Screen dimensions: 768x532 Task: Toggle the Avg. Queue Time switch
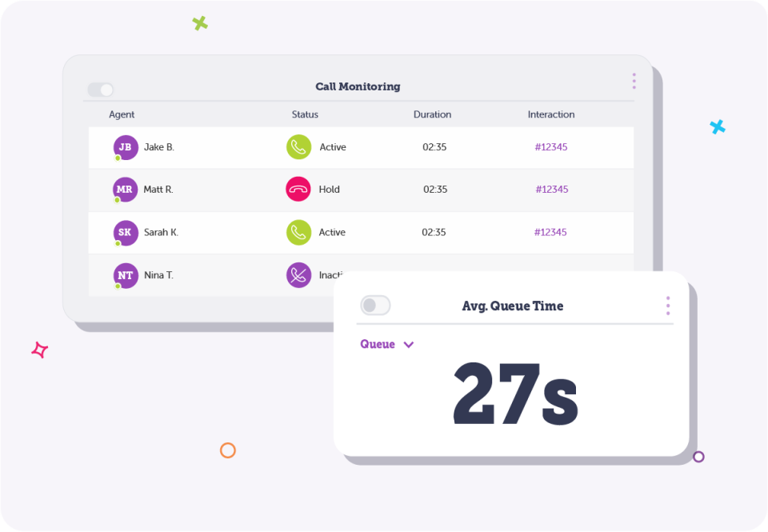tap(375, 306)
